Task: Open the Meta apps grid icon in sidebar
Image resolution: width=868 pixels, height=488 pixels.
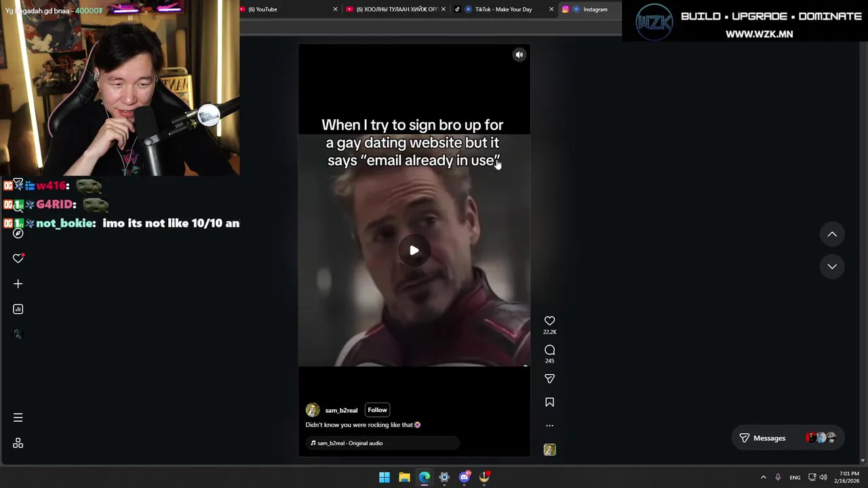Action: click(18, 443)
